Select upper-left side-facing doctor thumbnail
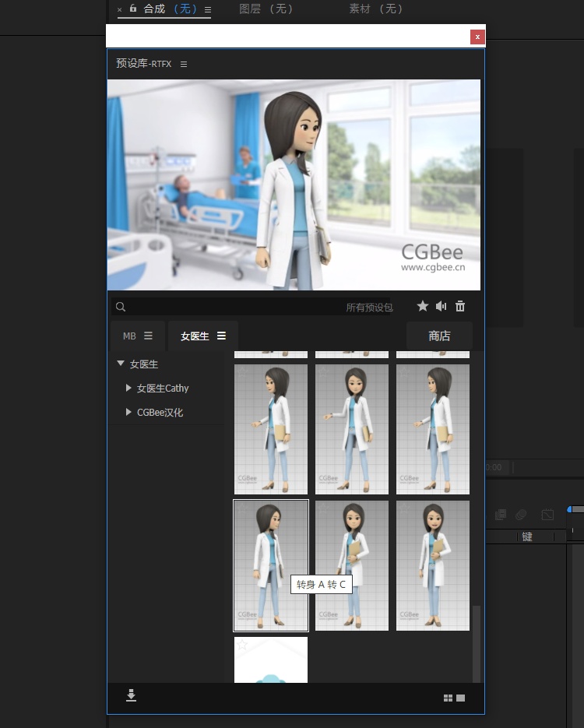584x728 pixels. coord(271,429)
